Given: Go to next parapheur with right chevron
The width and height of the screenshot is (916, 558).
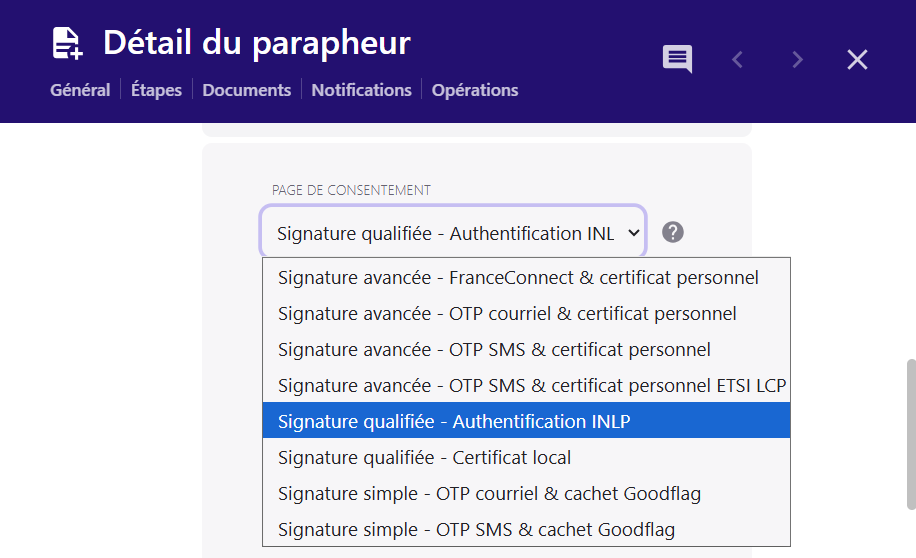Looking at the screenshot, I should point(797,60).
